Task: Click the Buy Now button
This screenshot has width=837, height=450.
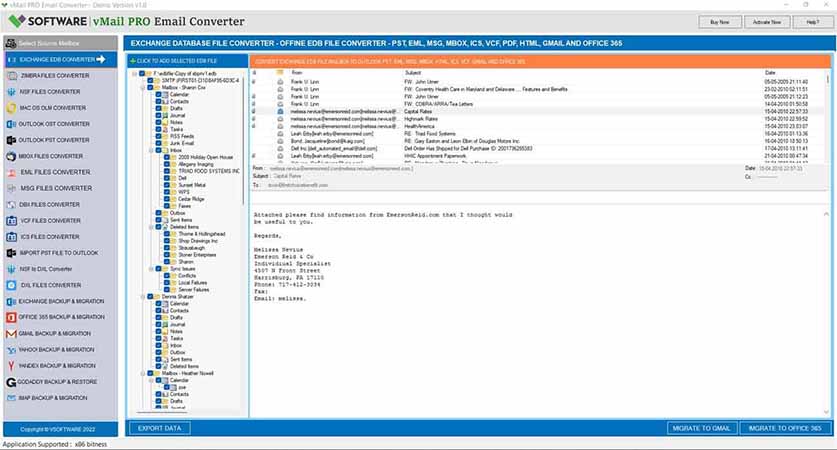Action: pos(720,22)
